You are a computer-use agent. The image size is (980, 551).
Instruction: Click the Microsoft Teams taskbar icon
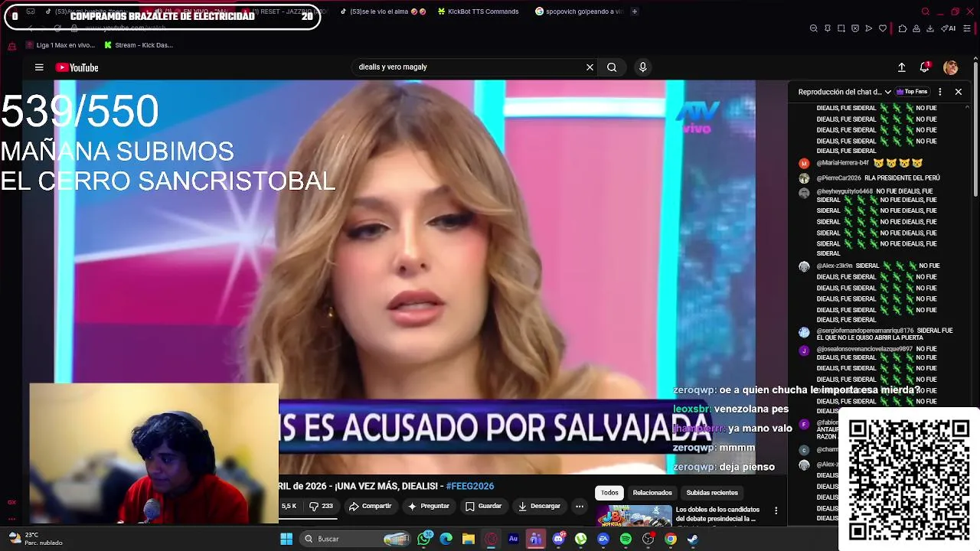tap(535, 539)
